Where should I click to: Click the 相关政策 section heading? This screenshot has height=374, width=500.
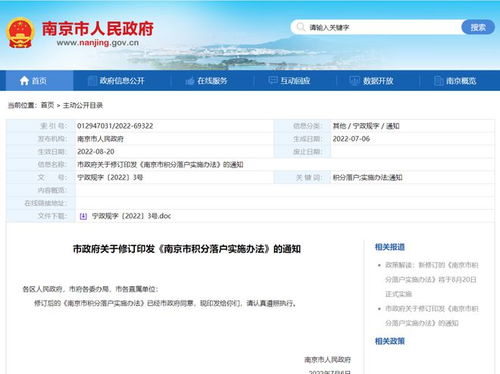pyautogui.click(x=390, y=341)
